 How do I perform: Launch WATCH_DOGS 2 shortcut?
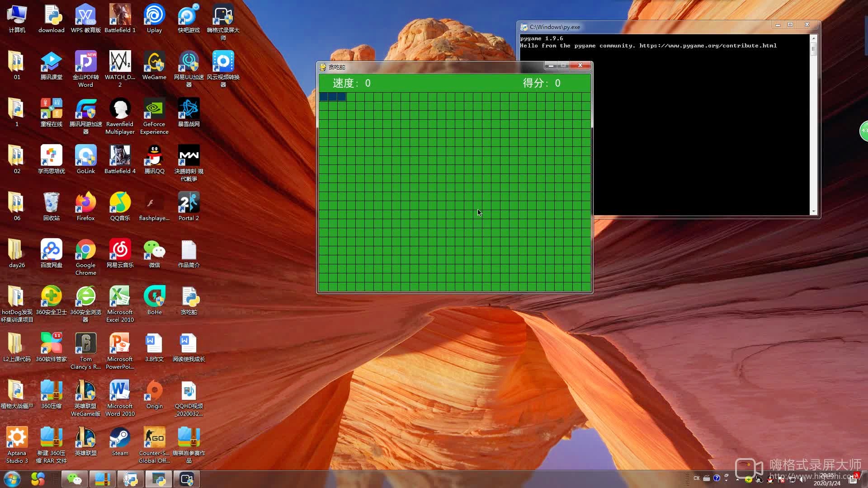pyautogui.click(x=120, y=69)
